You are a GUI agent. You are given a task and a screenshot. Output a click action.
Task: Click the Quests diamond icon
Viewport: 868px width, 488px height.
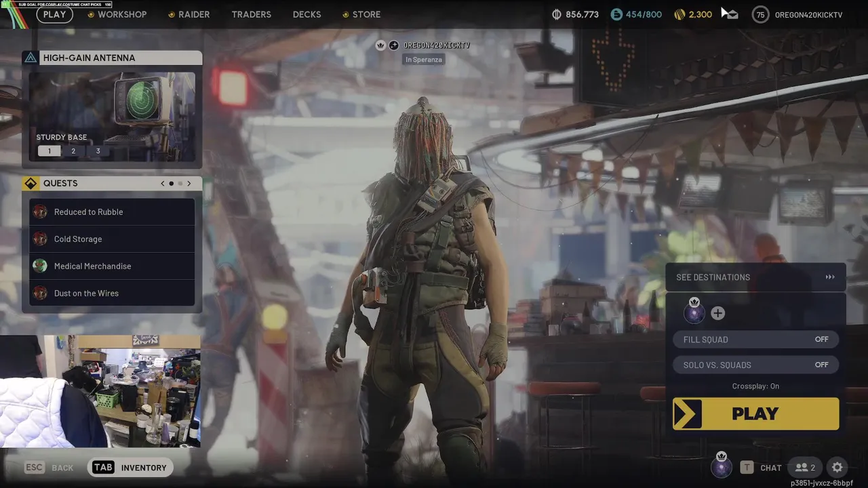pos(31,183)
